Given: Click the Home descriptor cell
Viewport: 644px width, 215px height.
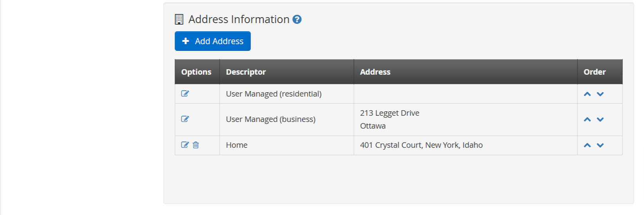Looking at the screenshot, I should pyautogui.click(x=287, y=145).
